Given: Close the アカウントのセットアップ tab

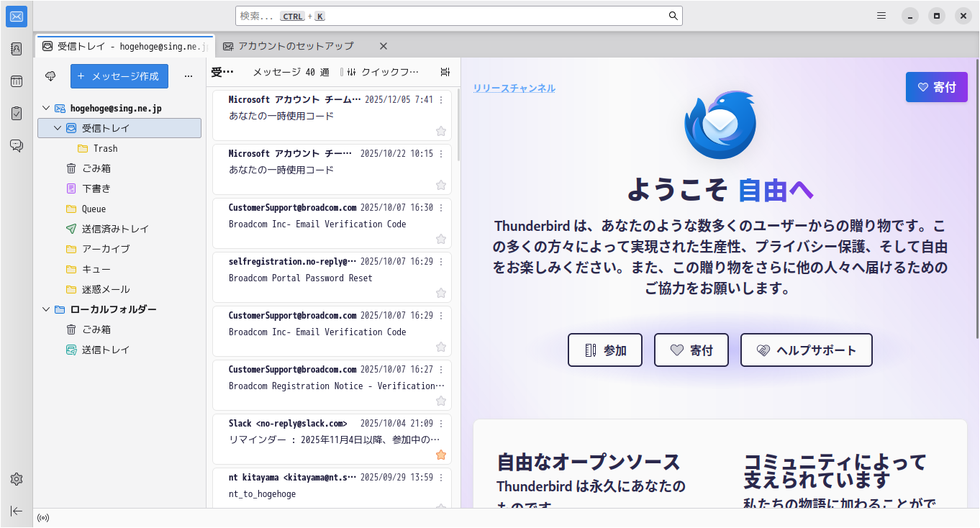Looking at the screenshot, I should click(384, 46).
